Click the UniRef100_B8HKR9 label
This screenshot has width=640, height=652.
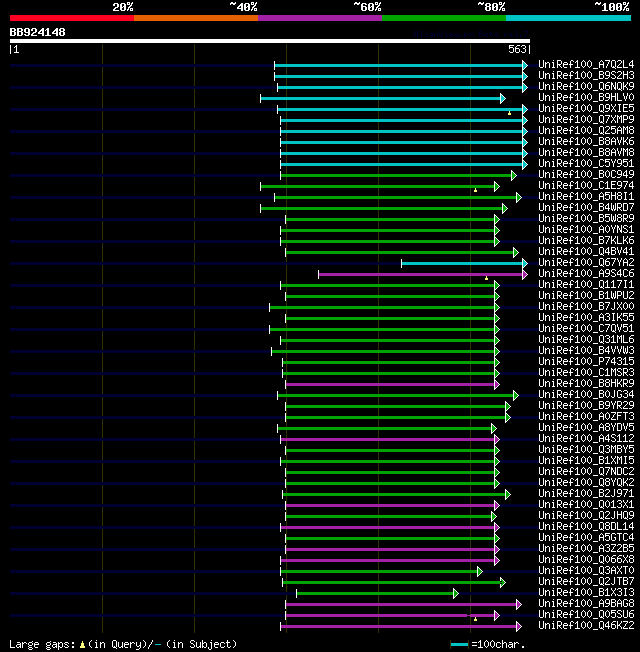pos(586,383)
